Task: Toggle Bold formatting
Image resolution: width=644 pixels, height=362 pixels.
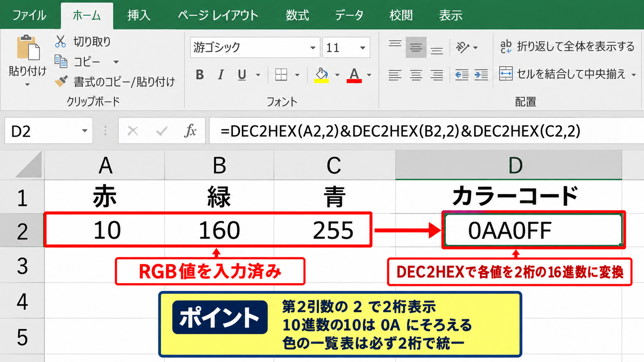Action: tap(200, 75)
